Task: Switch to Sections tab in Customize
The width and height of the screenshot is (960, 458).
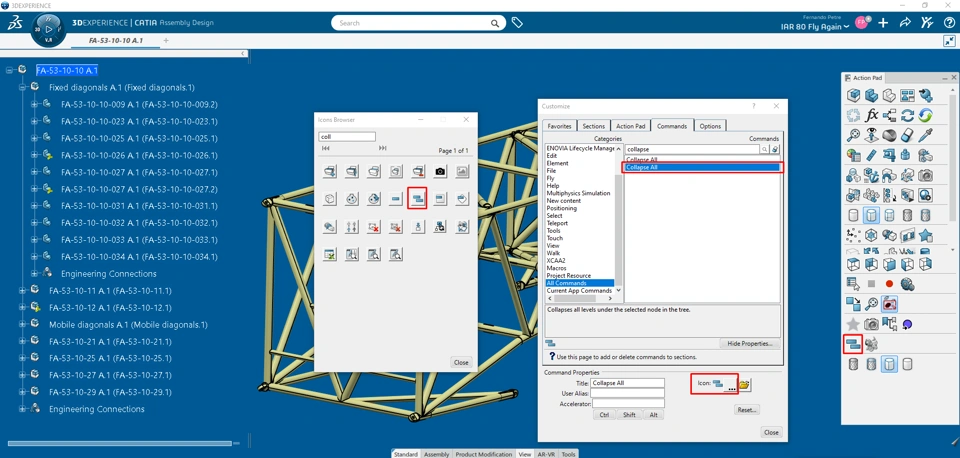Action: [x=593, y=126]
